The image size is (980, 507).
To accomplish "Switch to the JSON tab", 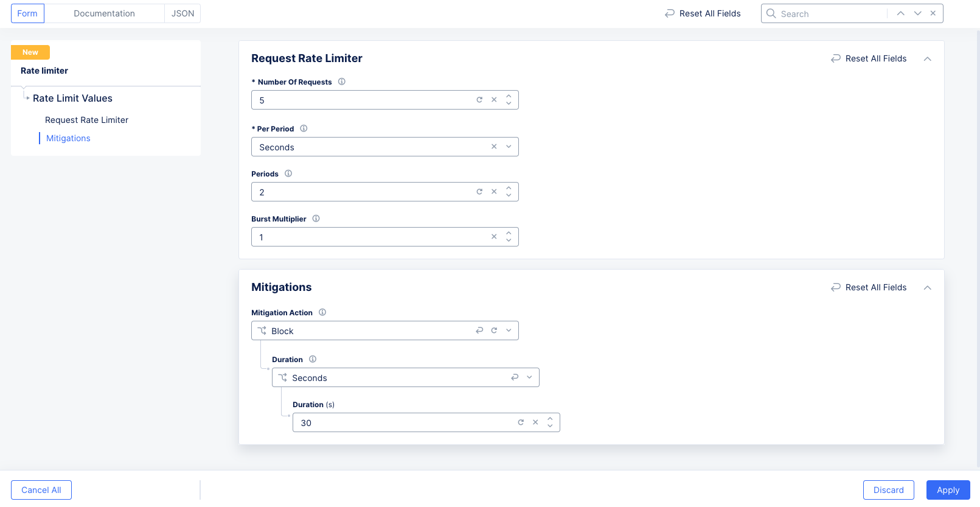I will pyautogui.click(x=182, y=13).
